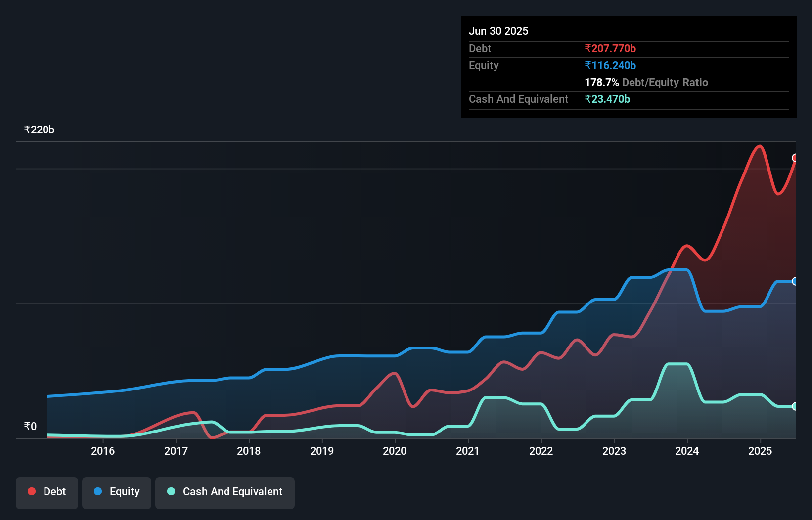The height and width of the screenshot is (520, 812).
Task: Select the 2025 year label on axis
Action: (x=760, y=451)
